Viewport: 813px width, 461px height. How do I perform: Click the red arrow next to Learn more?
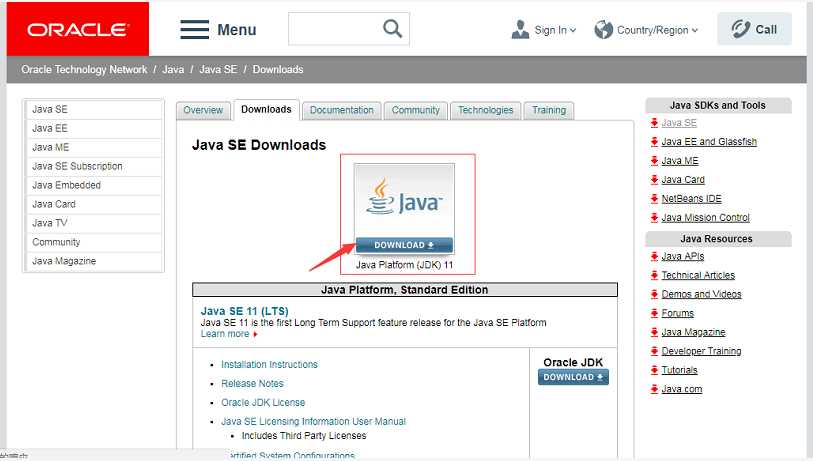coord(255,334)
